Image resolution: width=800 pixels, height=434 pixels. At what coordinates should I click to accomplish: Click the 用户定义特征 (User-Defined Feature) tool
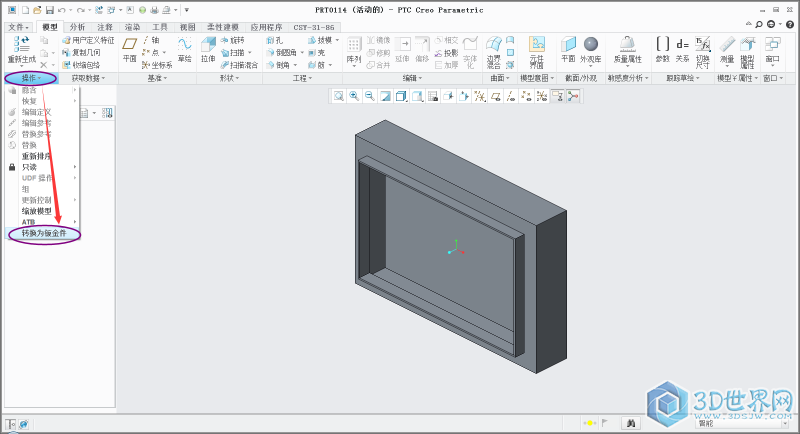[88, 40]
